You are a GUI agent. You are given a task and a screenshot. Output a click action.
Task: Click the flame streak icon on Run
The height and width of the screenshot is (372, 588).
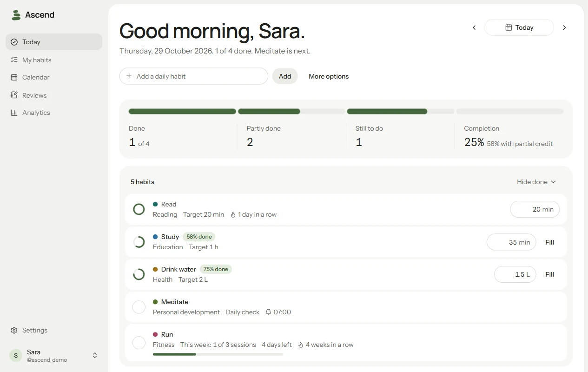coord(301,345)
